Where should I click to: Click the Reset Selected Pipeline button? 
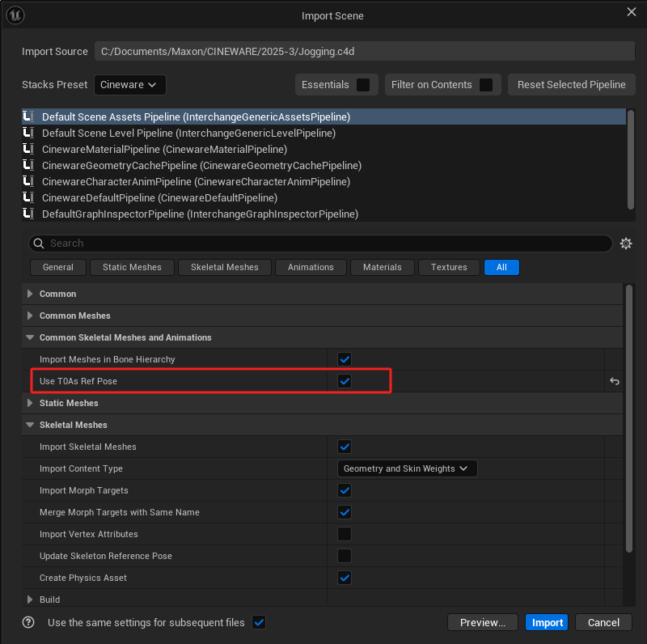point(572,85)
